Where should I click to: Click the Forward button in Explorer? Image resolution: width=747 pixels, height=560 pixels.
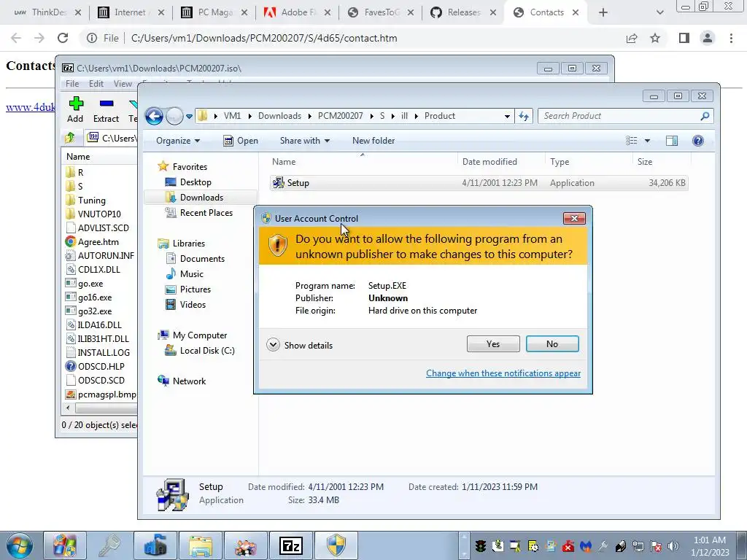pyautogui.click(x=174, y=116)
